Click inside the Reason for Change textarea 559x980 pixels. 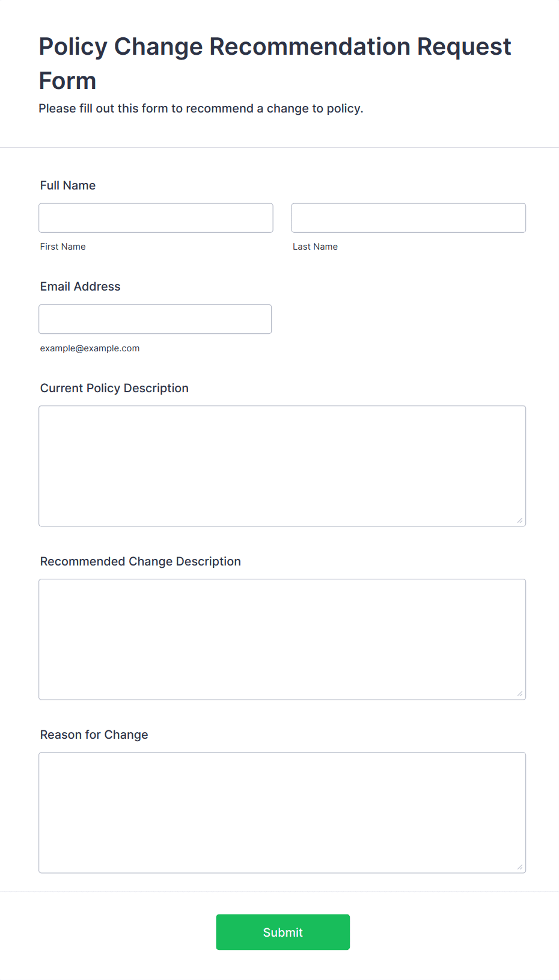(283, 813)
